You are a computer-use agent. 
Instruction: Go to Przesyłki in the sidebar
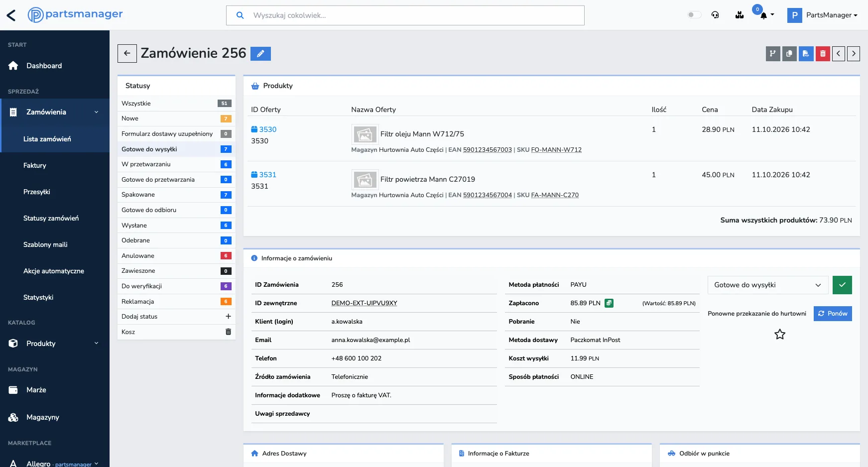click(x=37, y=192)
